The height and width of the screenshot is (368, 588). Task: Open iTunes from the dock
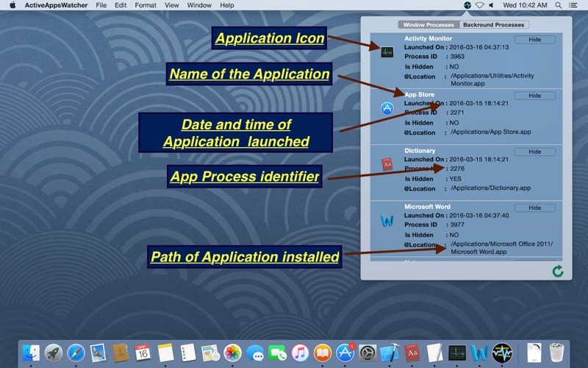(x=300, y=353)
